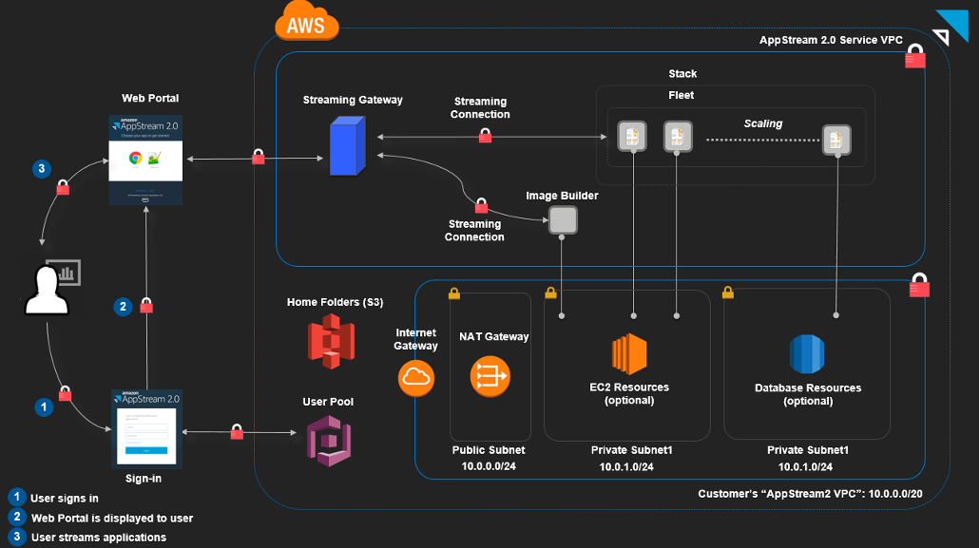Screen dimensions: 980x548
Task: Click the blue triangle logo in top-right corner
Action: [953, 24]
